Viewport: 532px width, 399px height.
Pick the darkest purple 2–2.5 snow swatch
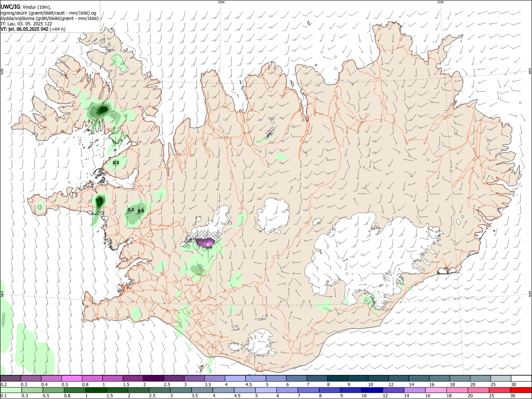154,379
